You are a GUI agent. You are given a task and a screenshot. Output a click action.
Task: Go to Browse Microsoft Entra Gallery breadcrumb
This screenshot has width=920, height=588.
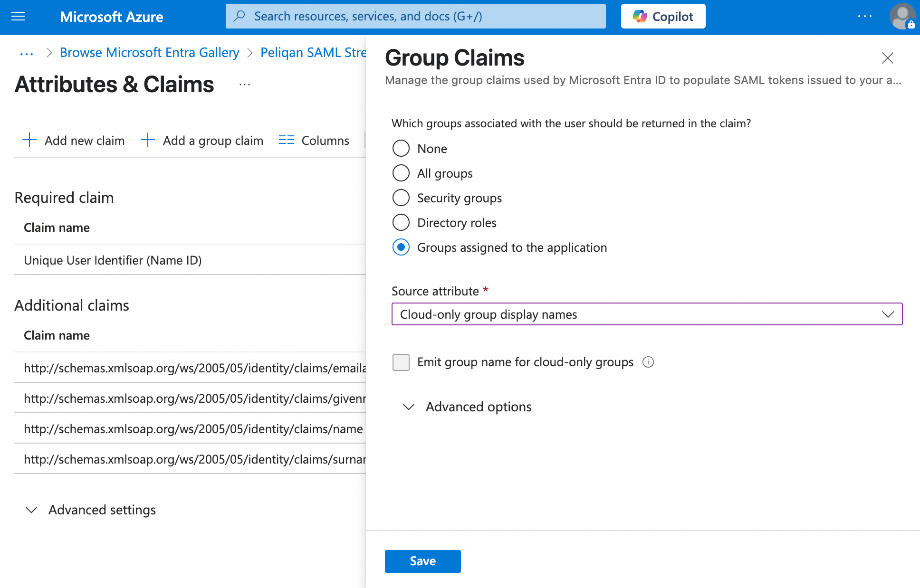[x=150, y=52]
